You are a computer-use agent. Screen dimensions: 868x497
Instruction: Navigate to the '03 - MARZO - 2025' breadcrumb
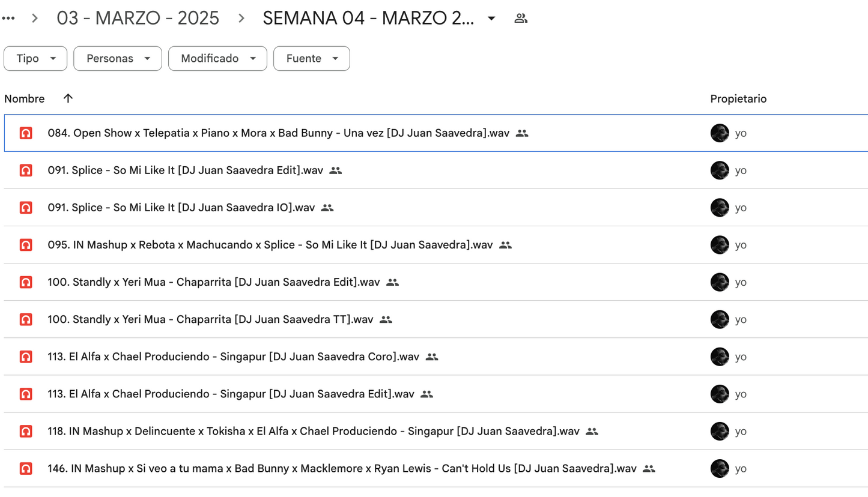pos(138,18)
